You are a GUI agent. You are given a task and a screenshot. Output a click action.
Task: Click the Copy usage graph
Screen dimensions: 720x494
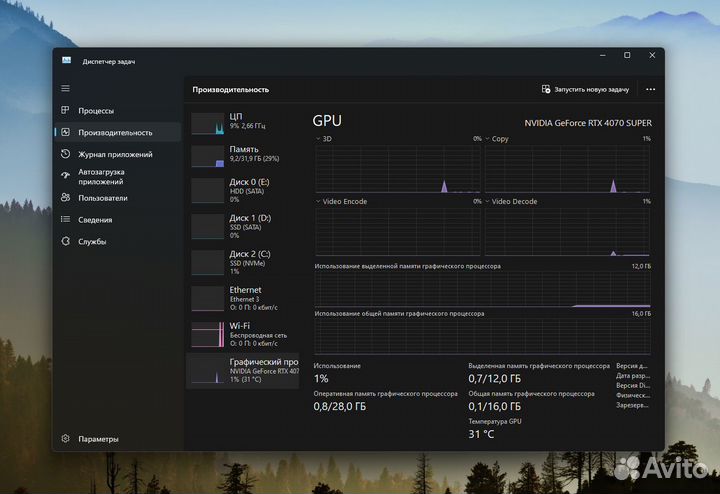point(568,168)
